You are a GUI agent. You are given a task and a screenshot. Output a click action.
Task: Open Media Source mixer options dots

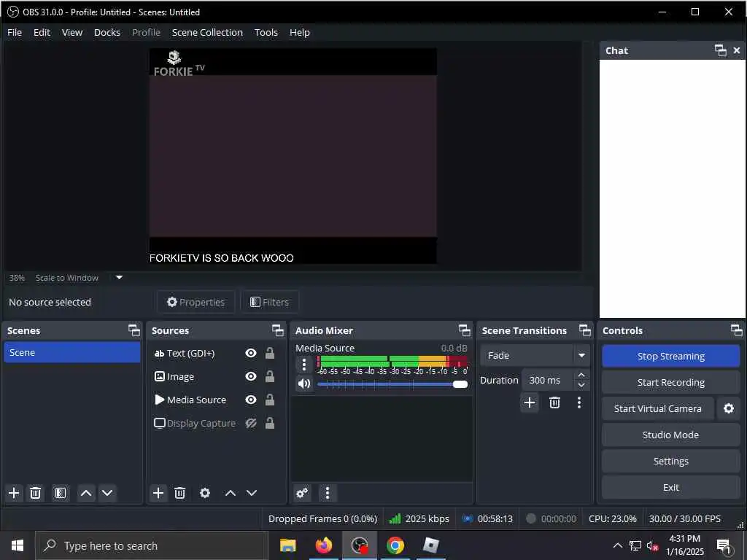[x=304, y=365]
